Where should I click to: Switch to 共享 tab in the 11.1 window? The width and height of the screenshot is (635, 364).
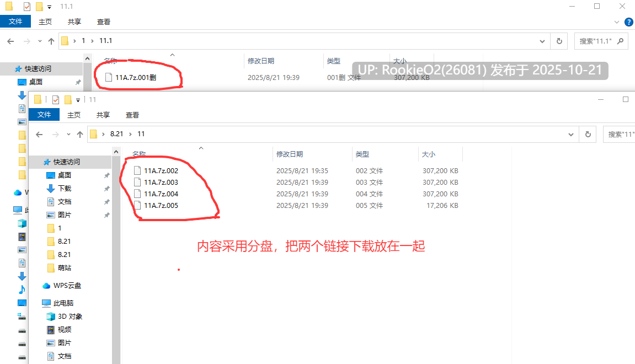74,22
